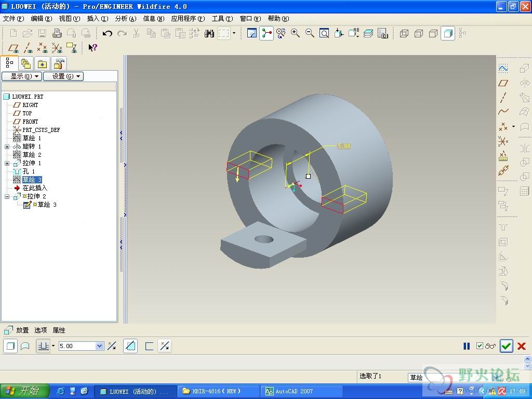
Task: Click the Sketch tool icon in right toolbar
Action: 503,69
